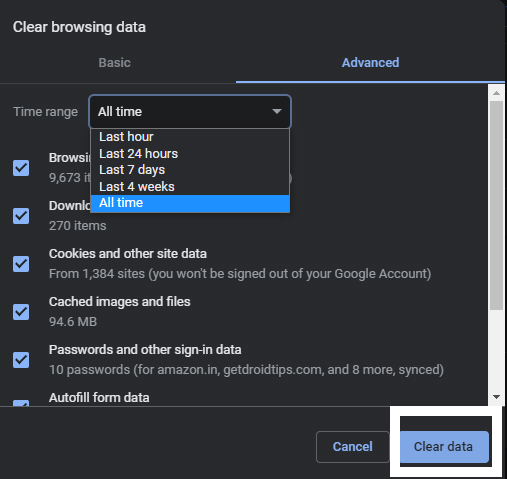The height and width of the screenshot is (479, 507).
Task: Click the Time range All time field
Action: click(x=190, y=112)
